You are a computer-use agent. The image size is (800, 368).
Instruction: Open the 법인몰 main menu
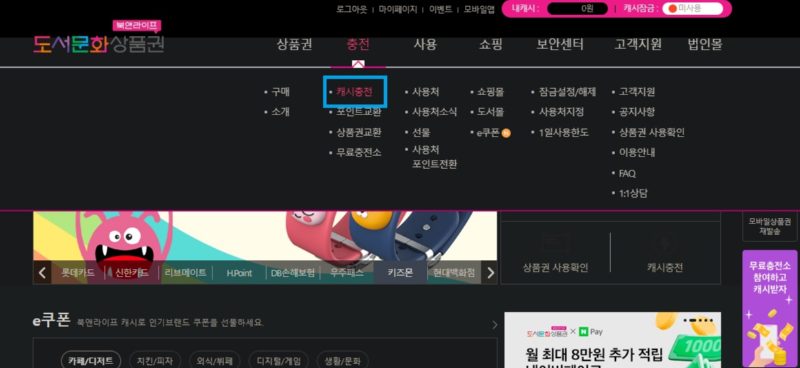pyautogui.click(x=705, y=44)
